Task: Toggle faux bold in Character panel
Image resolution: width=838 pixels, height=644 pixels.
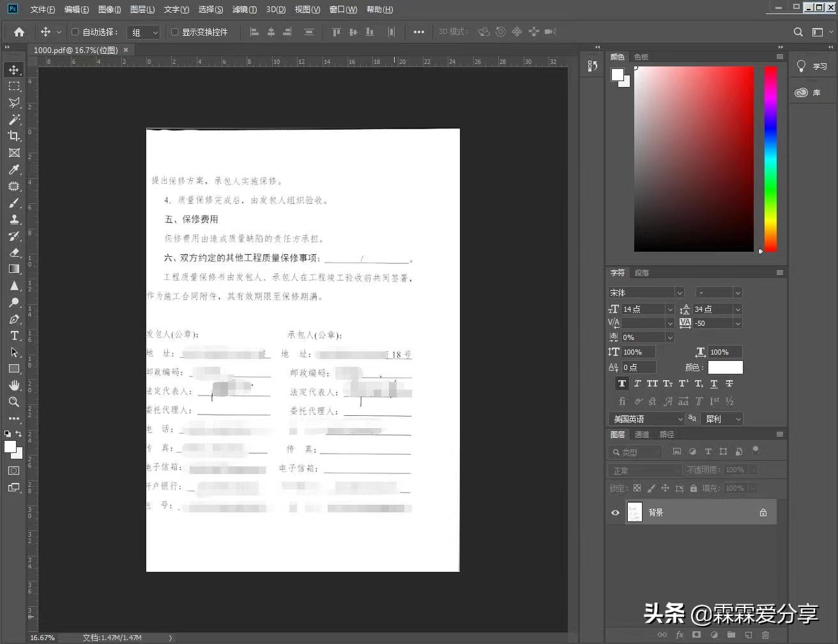Action: coord(621,383)
